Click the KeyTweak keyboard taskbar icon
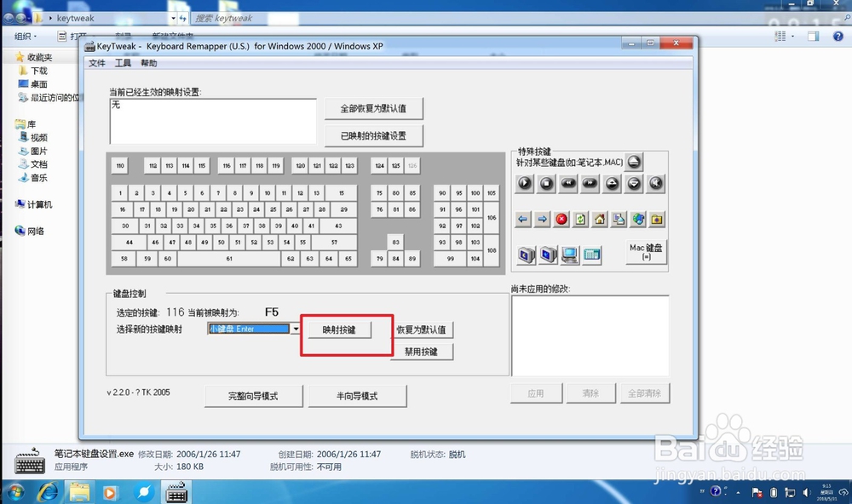Image resolution: width=852 pixels, height=504 pixels. tap(176, 493)
